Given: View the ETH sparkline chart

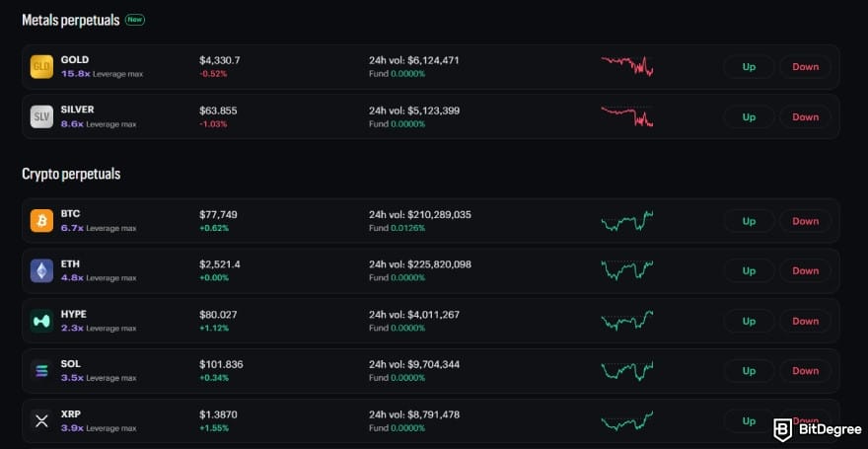Looking at the screenshot, I should click(627, 270).
